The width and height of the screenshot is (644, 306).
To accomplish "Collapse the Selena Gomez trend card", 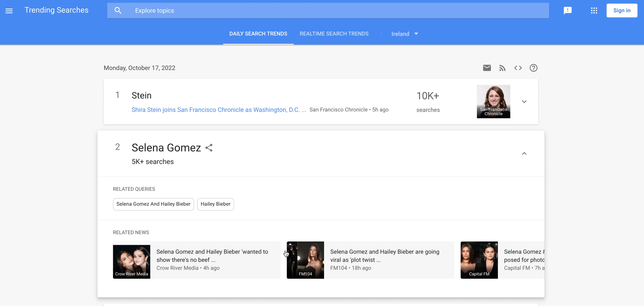I will (524, 154).
